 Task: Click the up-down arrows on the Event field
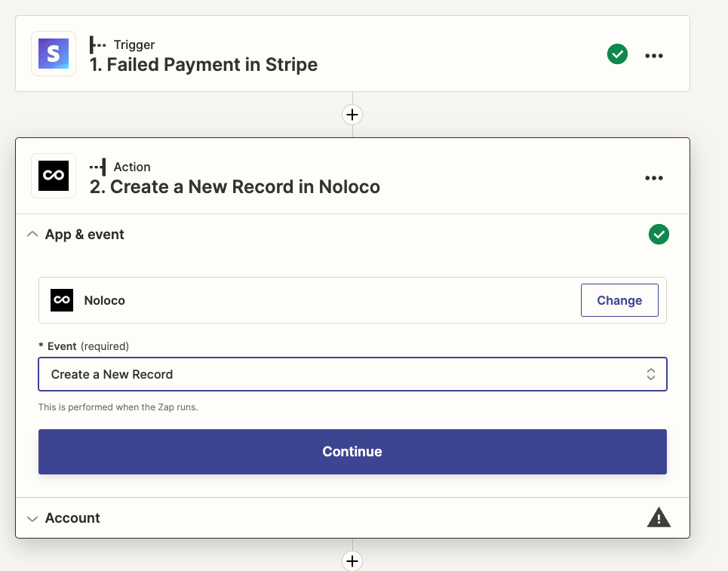pyautogui.click(x=650, y=374)
